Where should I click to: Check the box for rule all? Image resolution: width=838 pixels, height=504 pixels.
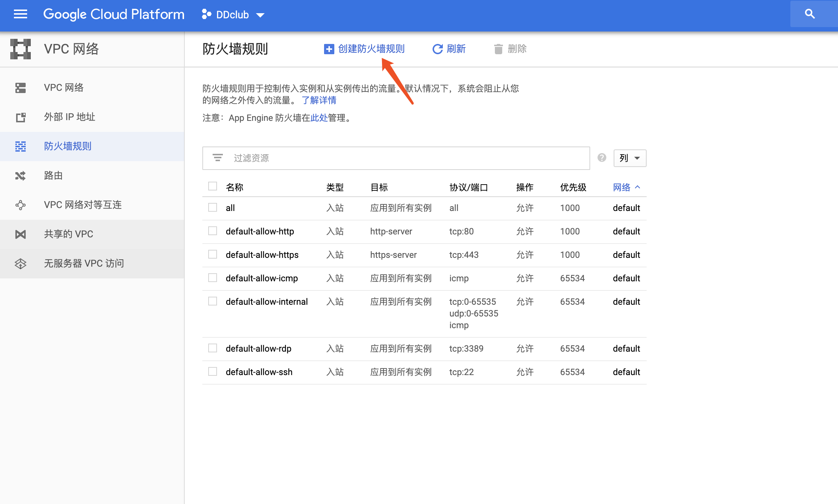pos(213,207)
